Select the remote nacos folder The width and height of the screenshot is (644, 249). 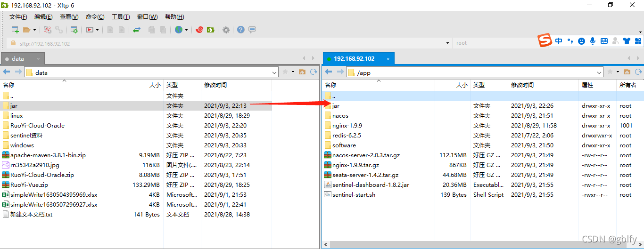click(340, 116)
